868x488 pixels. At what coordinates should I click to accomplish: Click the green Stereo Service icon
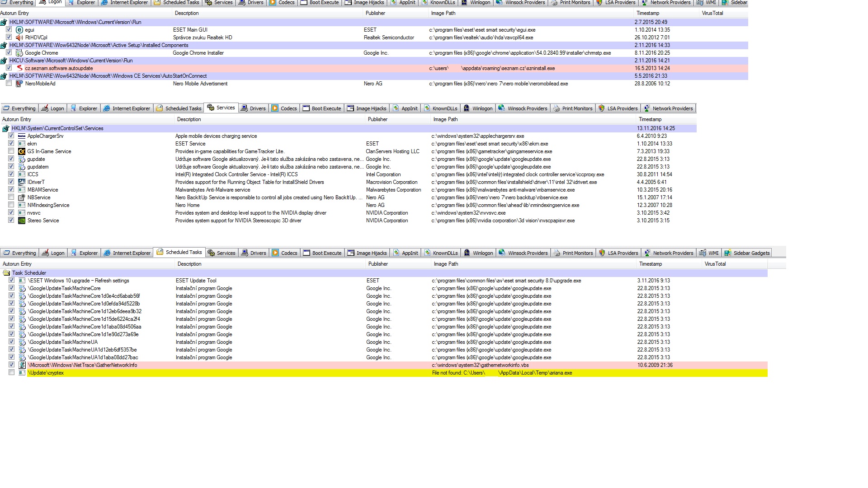pos(21,221)
